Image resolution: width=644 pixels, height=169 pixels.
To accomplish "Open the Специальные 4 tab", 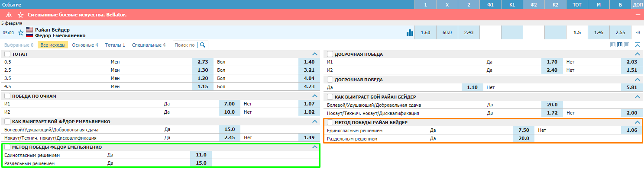I will (x=149, y=45).
